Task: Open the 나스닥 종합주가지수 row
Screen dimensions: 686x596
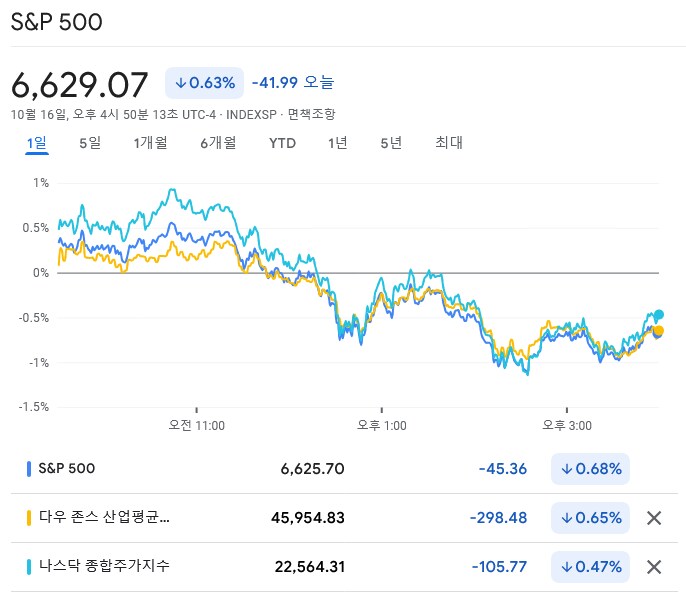Action: 104,567
